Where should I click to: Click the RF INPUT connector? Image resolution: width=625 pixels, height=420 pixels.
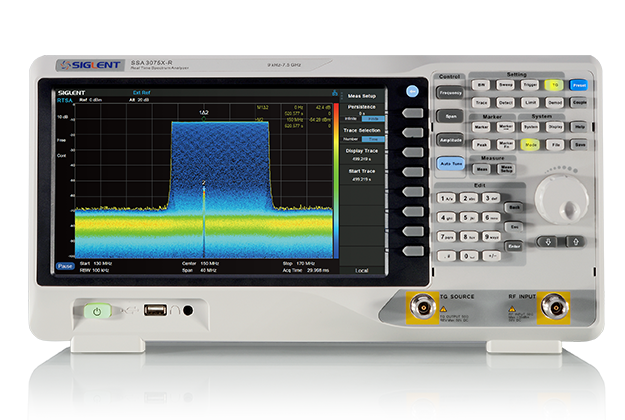point(549,311)
